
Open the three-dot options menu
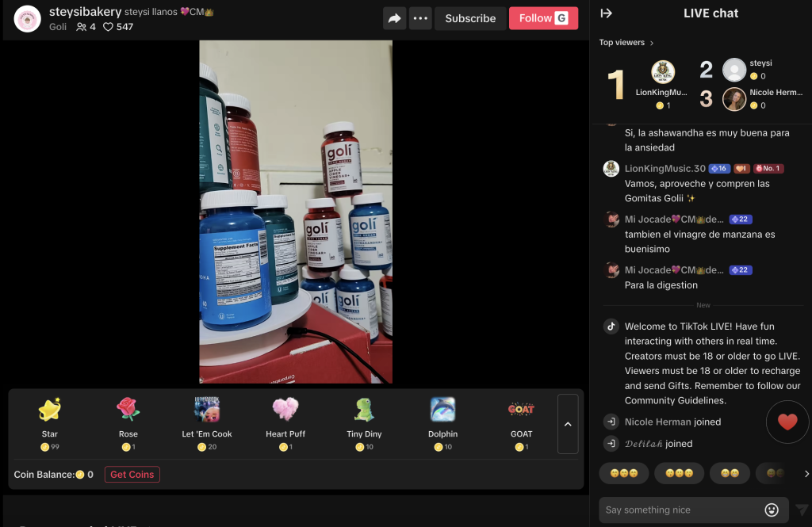pyautogui.click(x=420, y=17)
